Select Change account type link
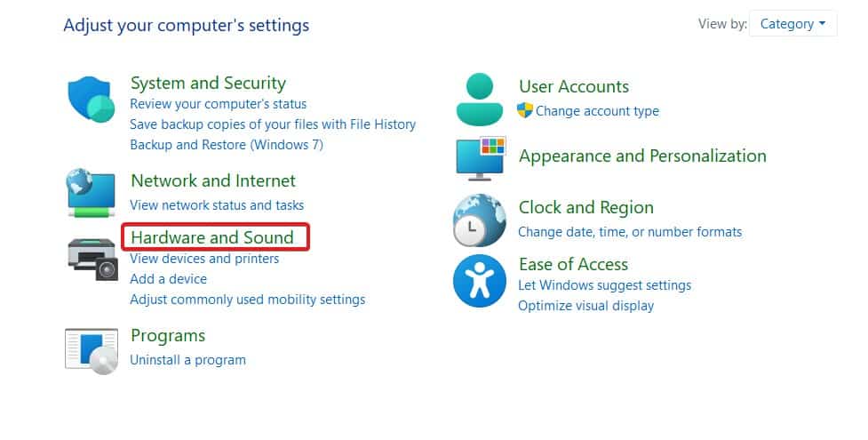The width and height of the screenshot is (868, 440). (597, 111)
